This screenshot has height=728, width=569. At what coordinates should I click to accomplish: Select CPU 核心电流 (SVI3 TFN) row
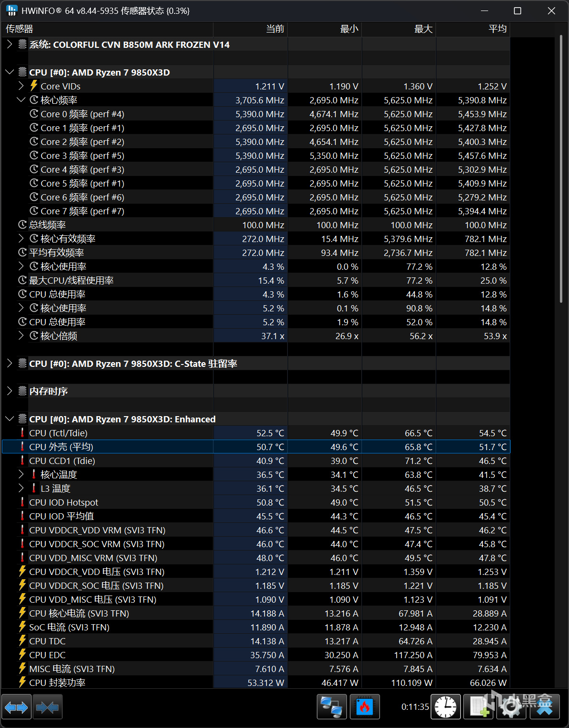256,613
